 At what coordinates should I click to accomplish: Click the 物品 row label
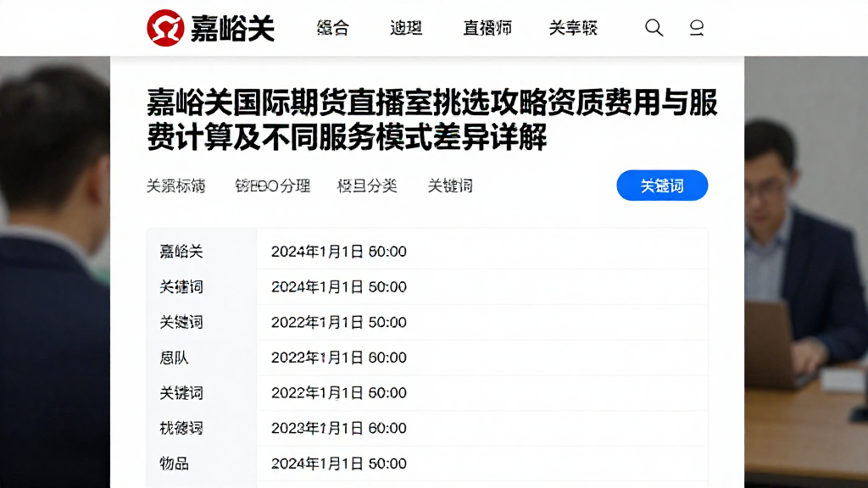point(174,463)
